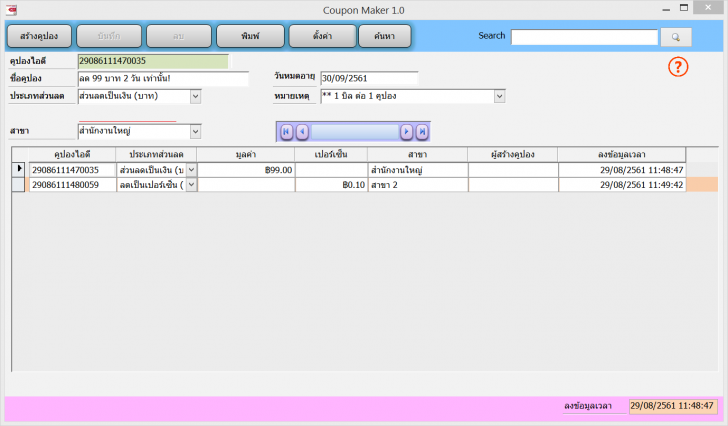
Task: Click timestamp cell 29/08/2561 11:48:47 in table
Action: click(x=622, y=170)
